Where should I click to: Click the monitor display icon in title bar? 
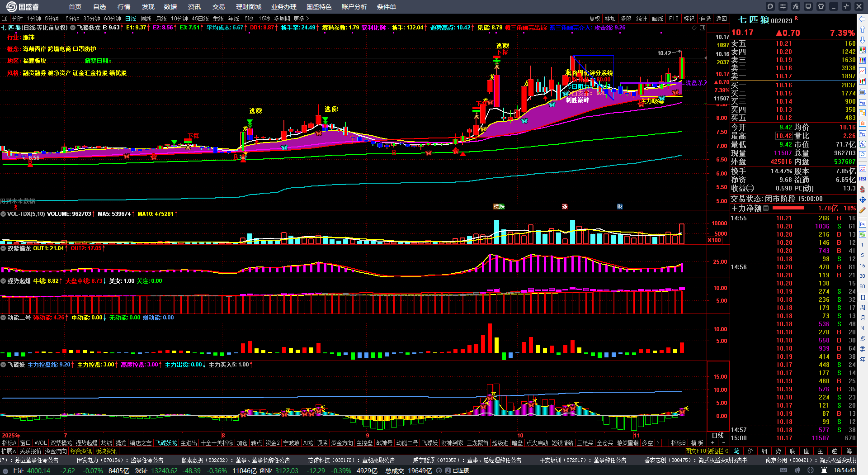tap(808, 6)
